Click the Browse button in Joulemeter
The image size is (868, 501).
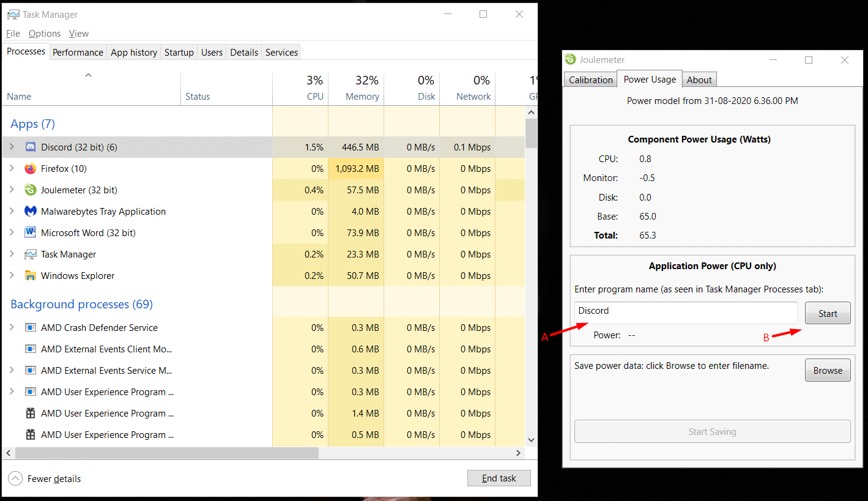click(x=828, y=370)
